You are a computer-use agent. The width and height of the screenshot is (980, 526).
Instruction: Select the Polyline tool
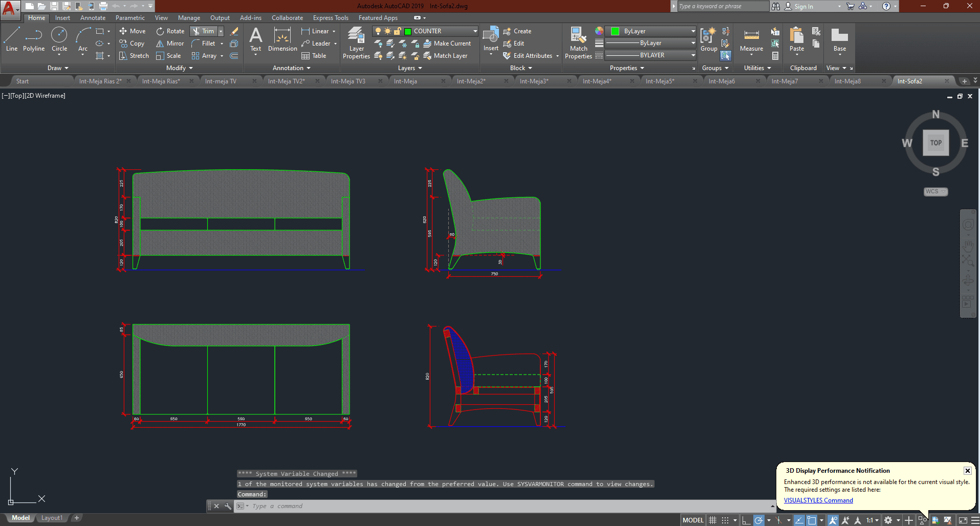[33, 40]
